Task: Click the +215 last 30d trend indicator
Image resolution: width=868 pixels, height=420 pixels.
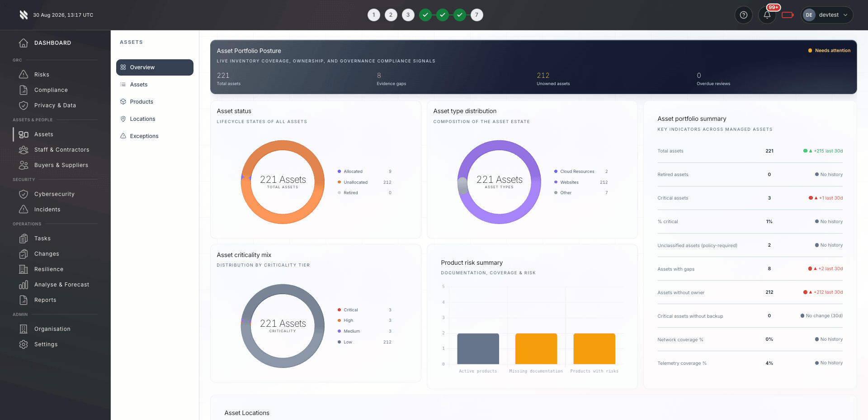Action: click(x=823, y=151)
